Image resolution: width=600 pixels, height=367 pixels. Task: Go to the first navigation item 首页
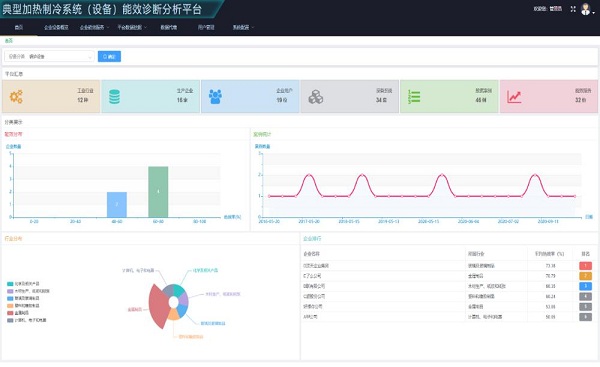pyautogui.click(x=19, y=27)
